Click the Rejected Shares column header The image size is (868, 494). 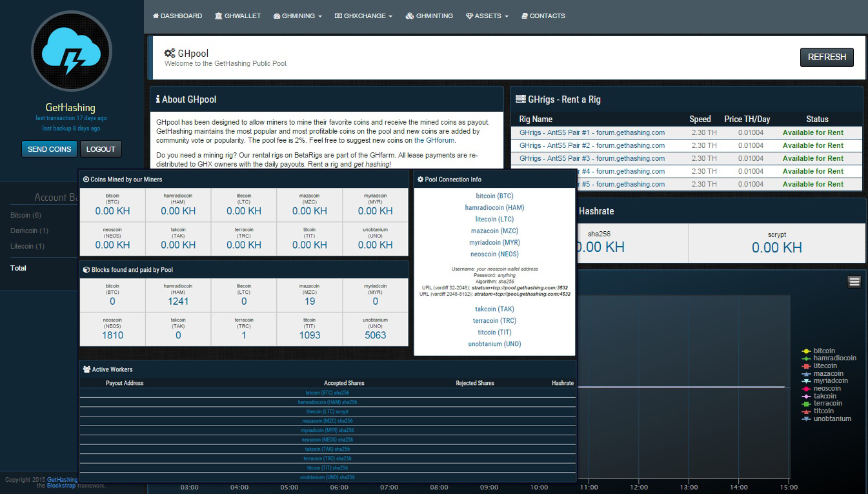pos(475,383)
